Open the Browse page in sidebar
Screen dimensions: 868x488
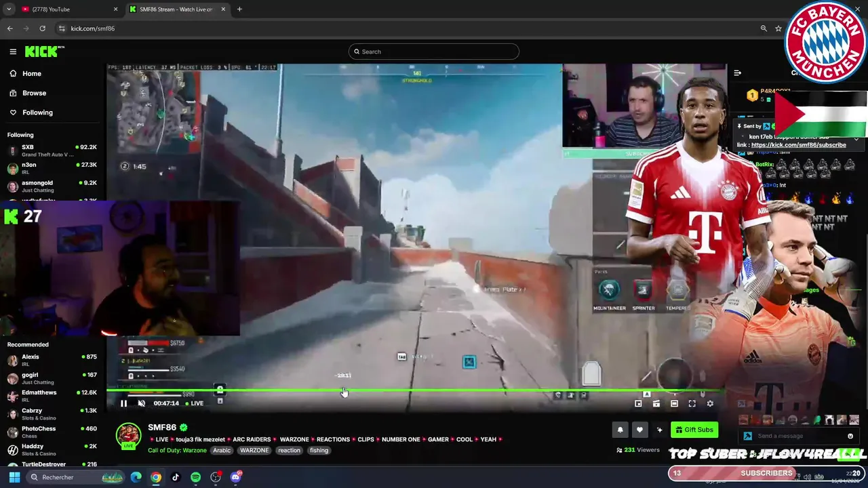tap(28, 93)
